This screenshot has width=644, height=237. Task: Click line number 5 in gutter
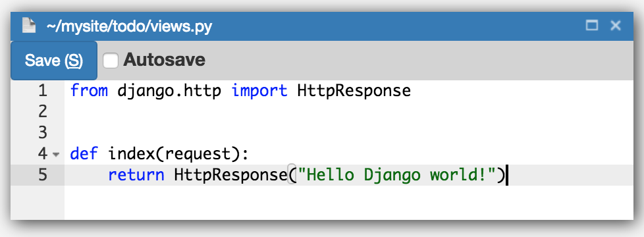click(x=43, y=175)
